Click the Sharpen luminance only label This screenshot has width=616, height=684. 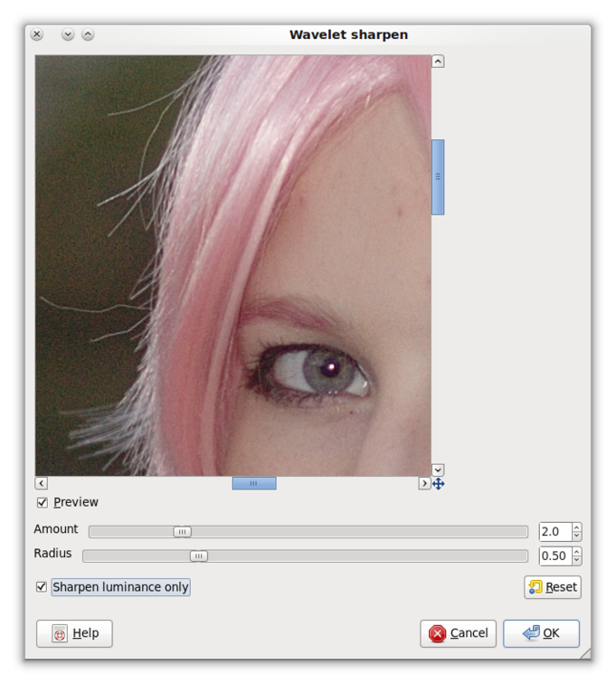(x=120, y=586)
